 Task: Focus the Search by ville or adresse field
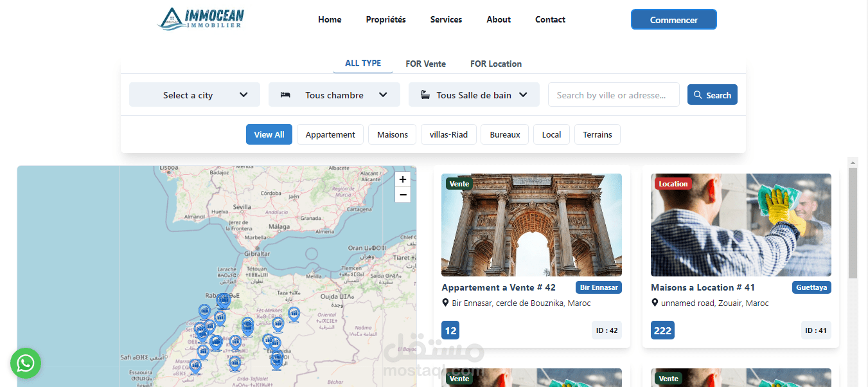tap(614, 94)
